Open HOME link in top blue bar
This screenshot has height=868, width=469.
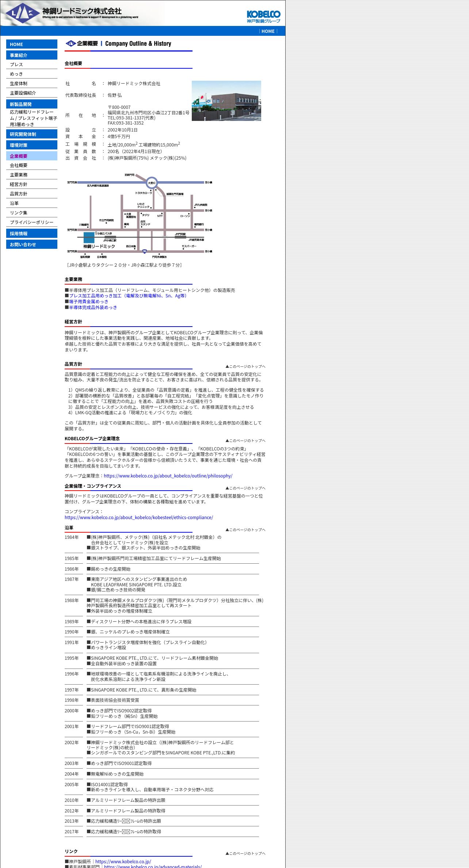pos(268,31)
